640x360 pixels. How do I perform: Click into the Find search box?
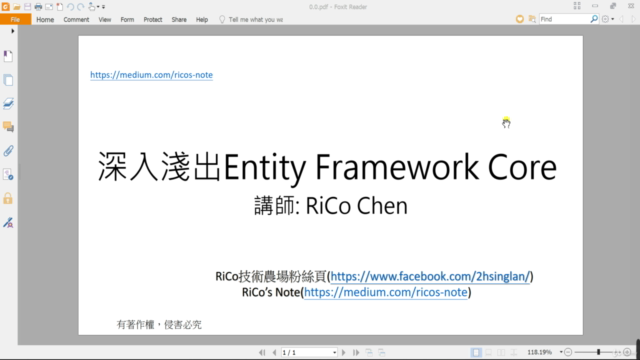(564, 19)
